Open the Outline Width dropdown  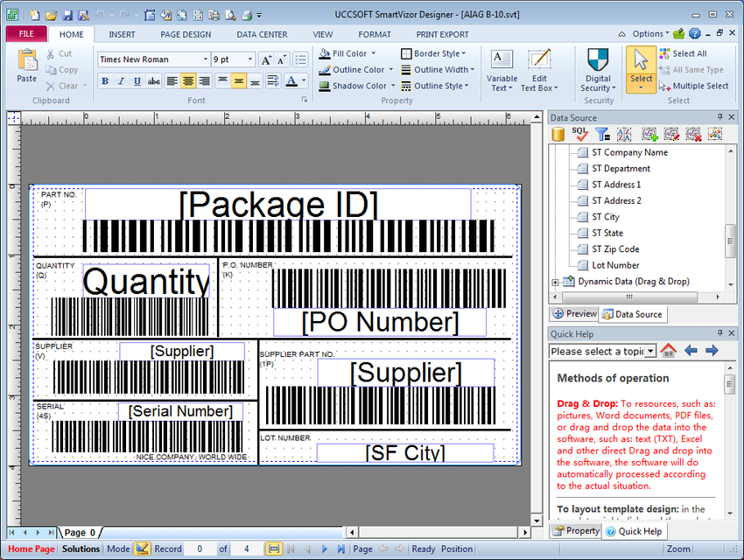438,70
